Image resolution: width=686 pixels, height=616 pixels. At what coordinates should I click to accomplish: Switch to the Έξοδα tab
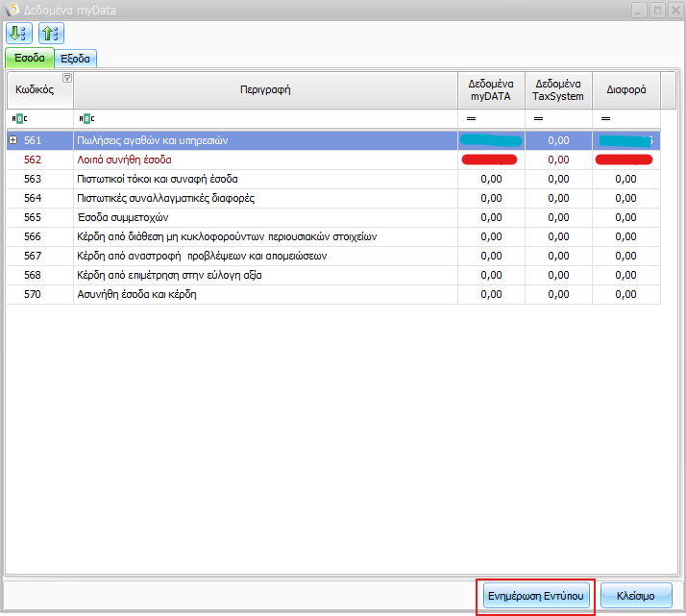click(76, 59)
